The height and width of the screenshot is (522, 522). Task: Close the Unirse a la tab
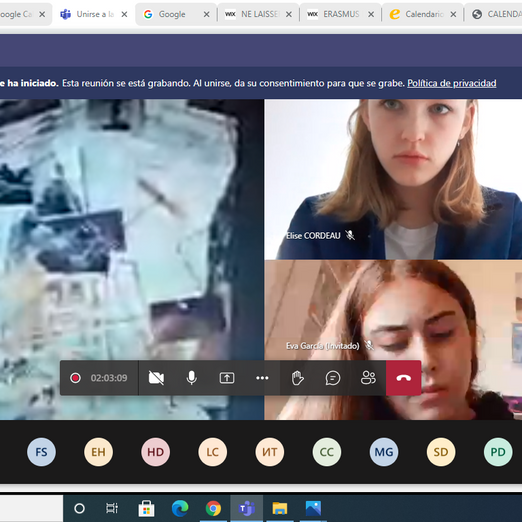point(124,14)
